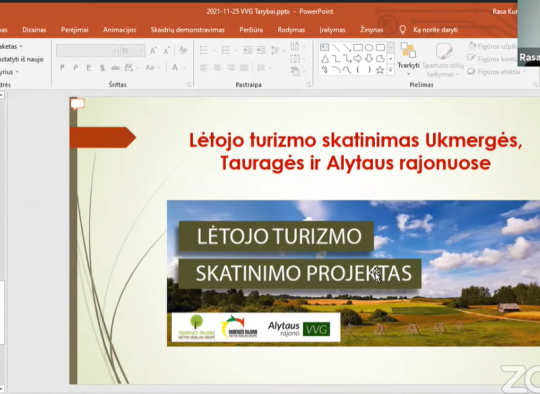Click the text direction icon
The height and width of the screenshot is (394, 540).
[x=295, y=46]
